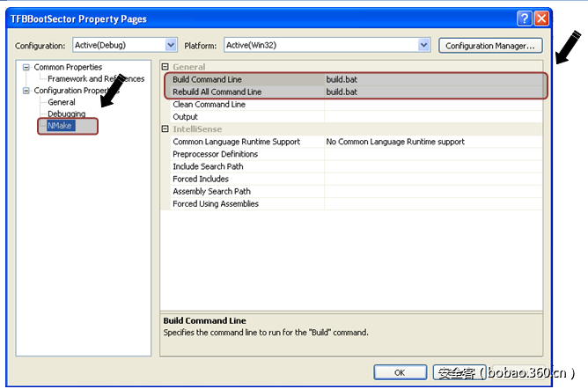Open the Configuration dropdown

coord(171,45)
